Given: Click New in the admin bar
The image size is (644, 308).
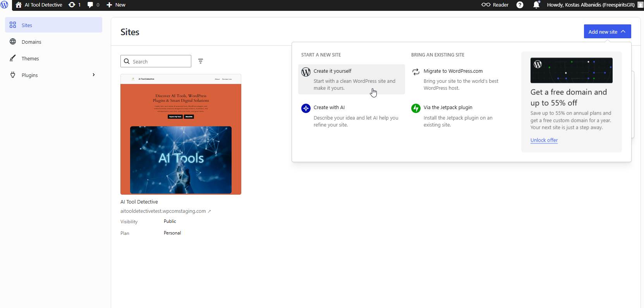Looking at the screenshot, I should pyautogui.click(x=120, y=5).
